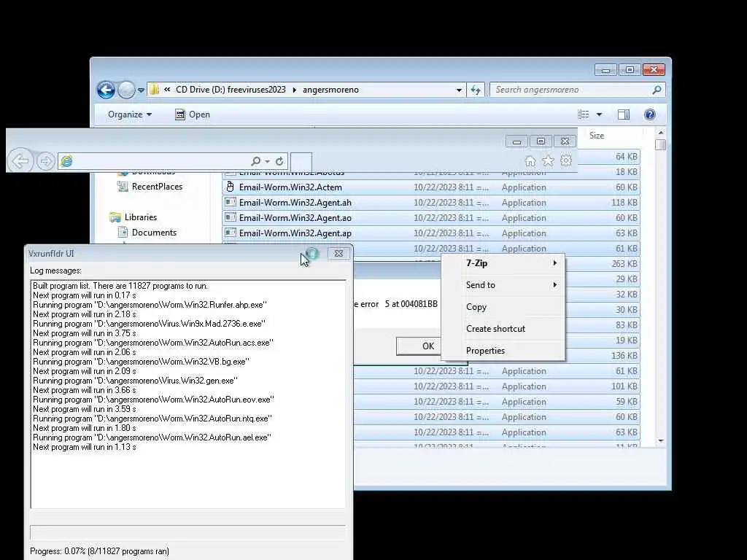Screen dimensions: 747x560
Task: Click log line 'Worm.Win32.VB.bg.exe'
Action: point(141,362)
